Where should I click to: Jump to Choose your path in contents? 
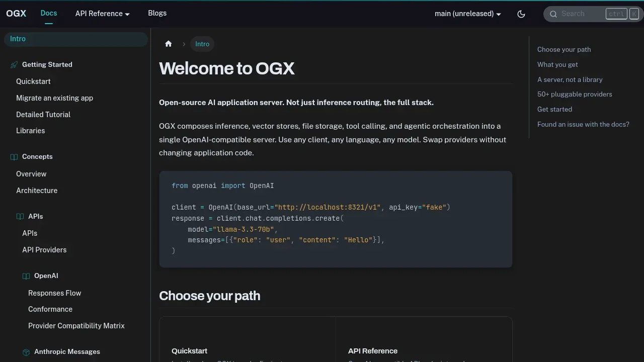pyautogui.click(x=564, y=49)
